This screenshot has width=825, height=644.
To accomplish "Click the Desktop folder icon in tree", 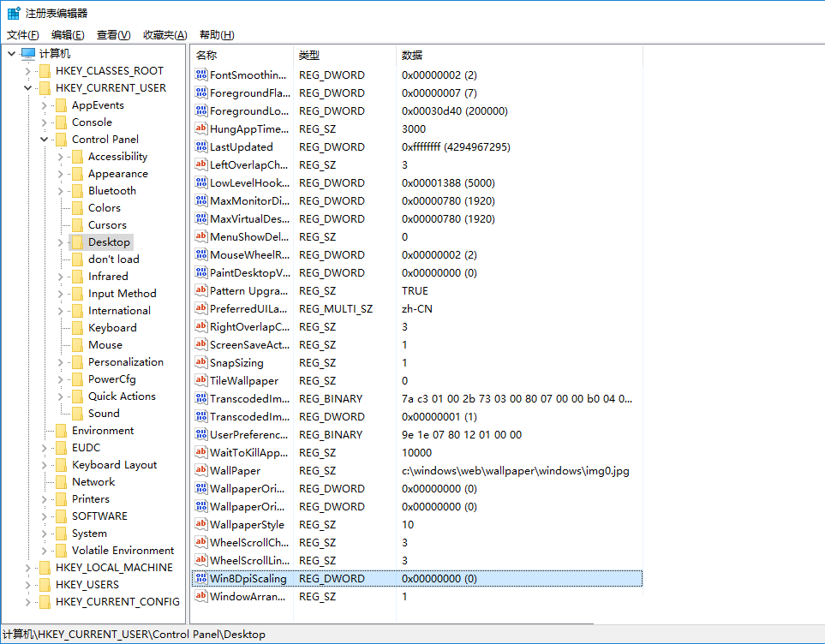I will (x=77, y=242).
